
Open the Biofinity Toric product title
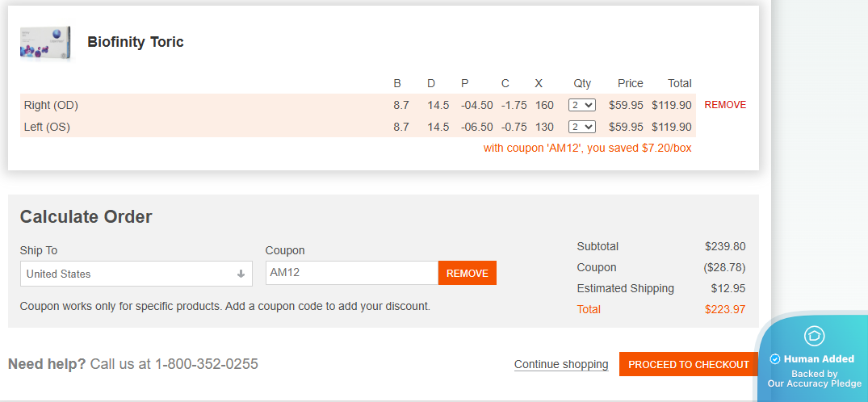pos(136,42)
